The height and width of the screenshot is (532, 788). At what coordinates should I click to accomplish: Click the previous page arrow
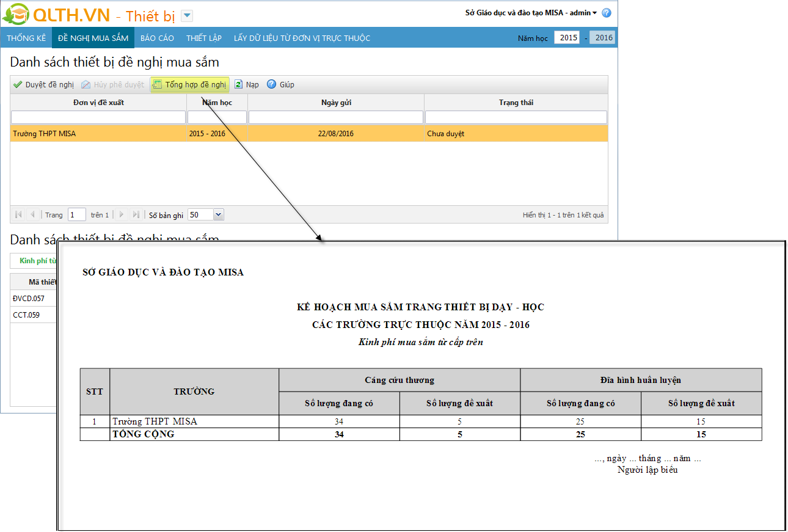(32, 215)
